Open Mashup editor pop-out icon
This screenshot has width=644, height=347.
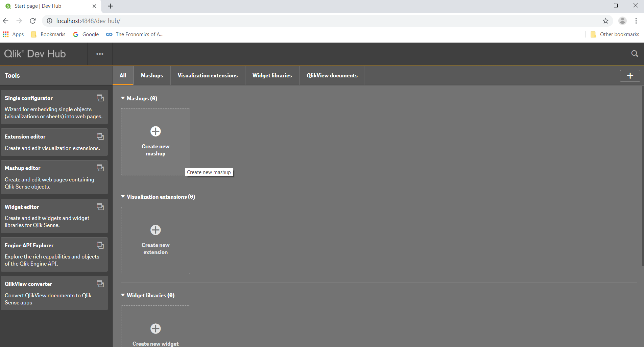(100, 168)
